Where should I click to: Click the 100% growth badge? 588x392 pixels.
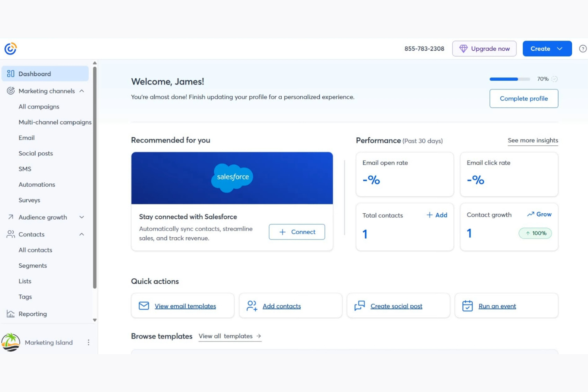tap(535, 233)
